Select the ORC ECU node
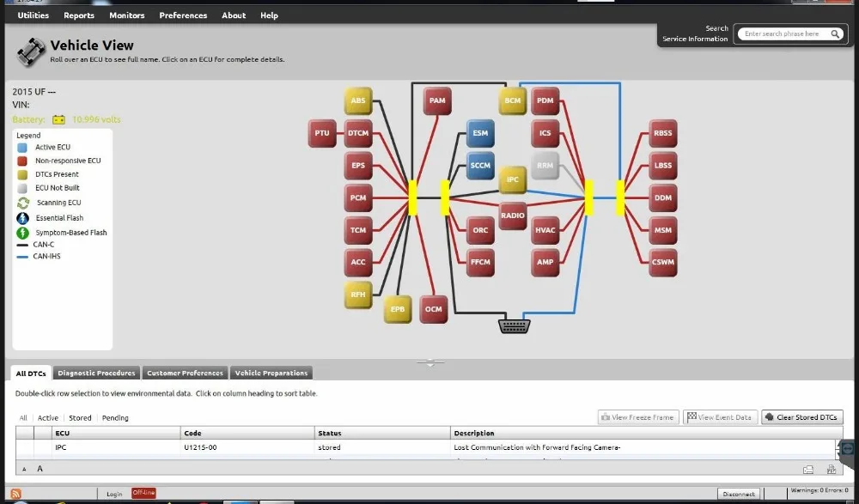This screenshot has width=859, height=504. [x=480, y=230]
